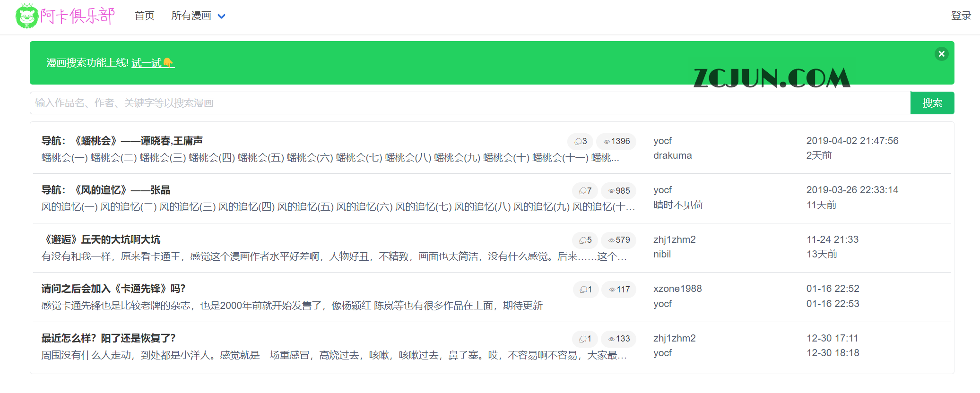Click the 133 views eye badge

click(x=619, y=339)
